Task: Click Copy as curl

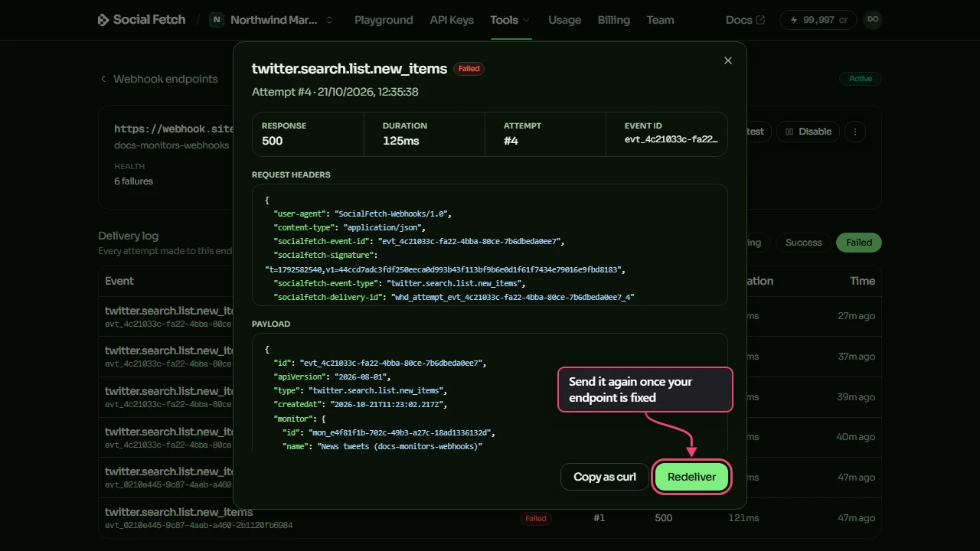Action: 605,477
